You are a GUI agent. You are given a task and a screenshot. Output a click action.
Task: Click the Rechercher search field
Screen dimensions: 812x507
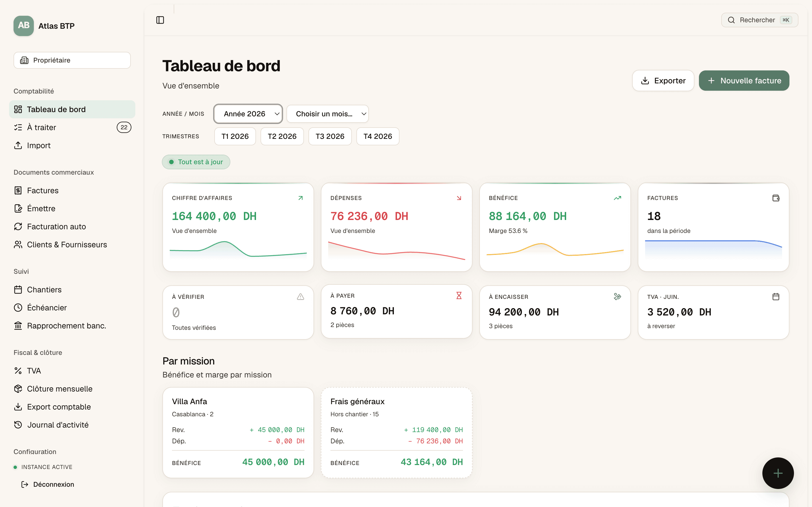click(x=760, y=20)
